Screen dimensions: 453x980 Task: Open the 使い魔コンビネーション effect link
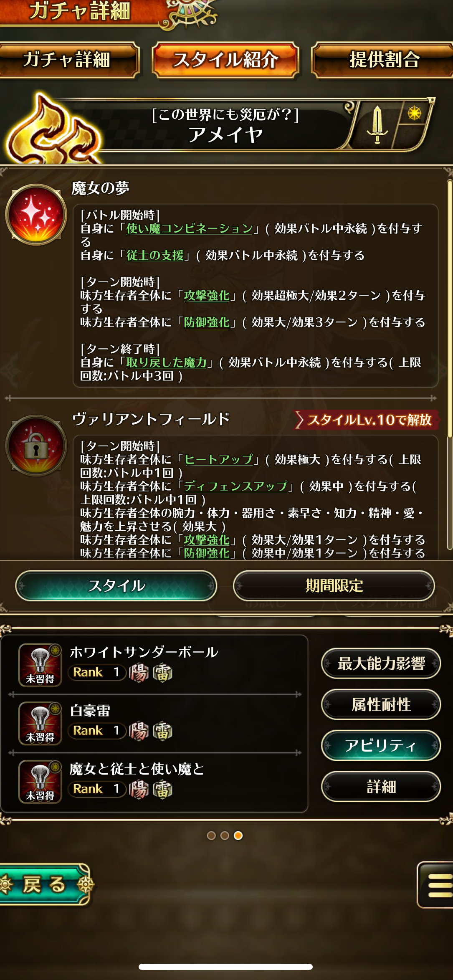[x=190, y=228]
